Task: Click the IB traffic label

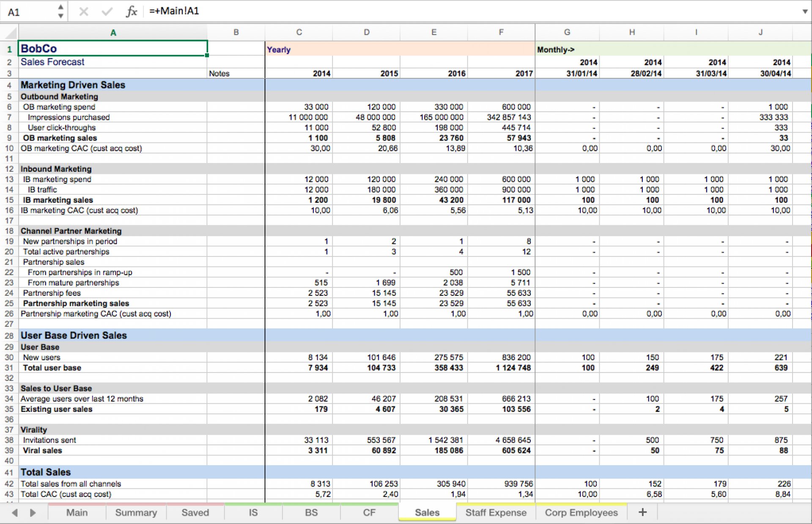Action: pyautogui.click(x=42, y=190)
